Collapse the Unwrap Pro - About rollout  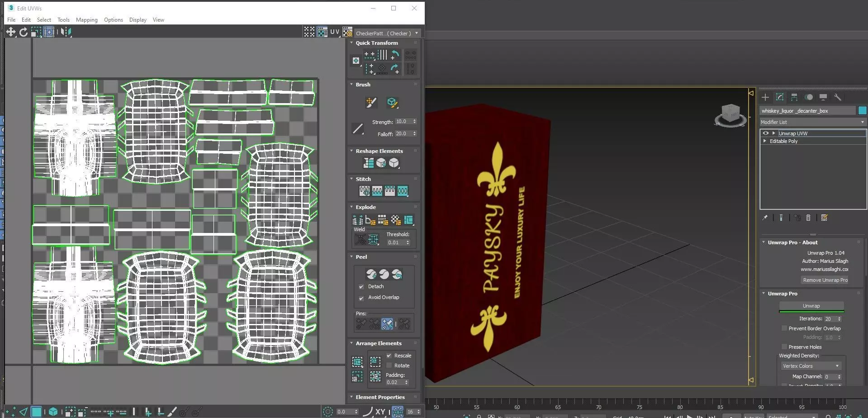tap(764, 242)
